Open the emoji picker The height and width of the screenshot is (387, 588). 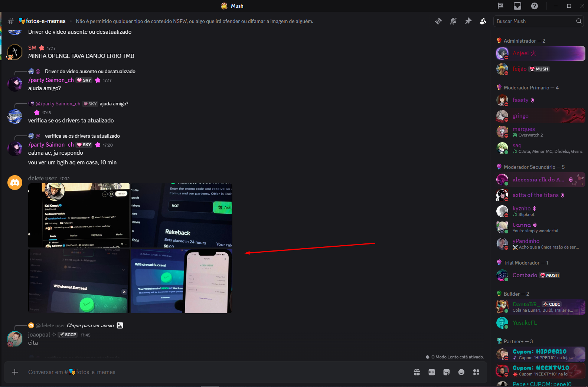(461, 372)
